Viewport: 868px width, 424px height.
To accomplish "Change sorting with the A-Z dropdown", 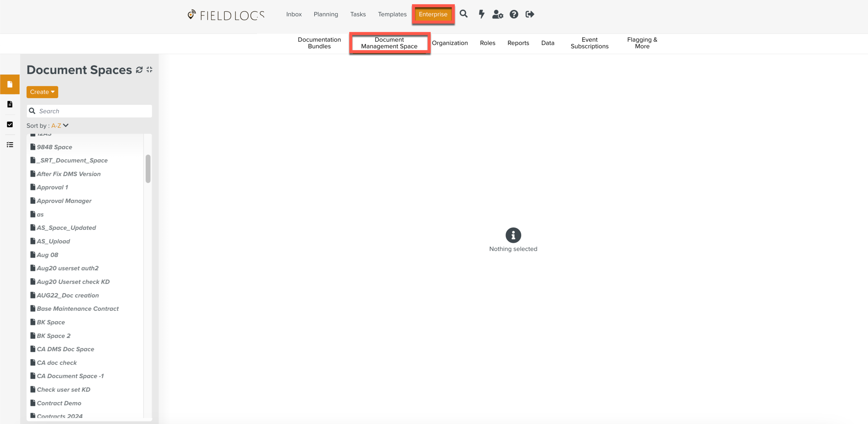I will coord(59,125).
